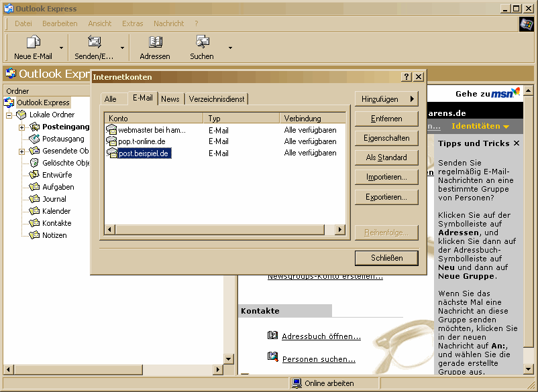Open the Adressen address book icon
Viewport: 538px width, 392px height.
tap(155, 42)
